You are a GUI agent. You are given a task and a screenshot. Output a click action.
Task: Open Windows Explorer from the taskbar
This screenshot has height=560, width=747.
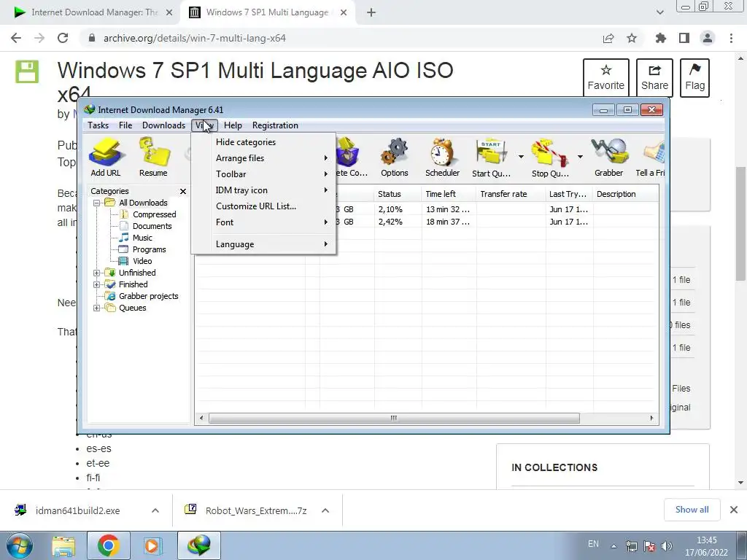click(x=64, y=545)
